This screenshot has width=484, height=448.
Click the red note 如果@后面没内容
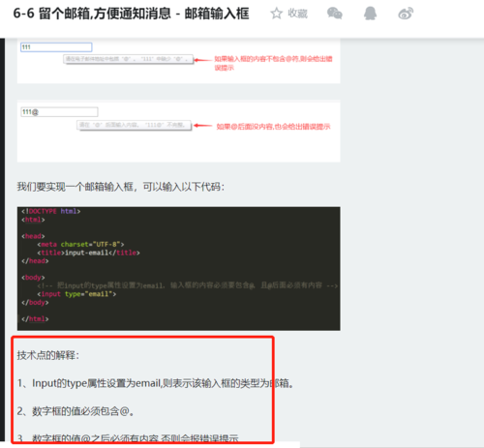tap(273, 127)
